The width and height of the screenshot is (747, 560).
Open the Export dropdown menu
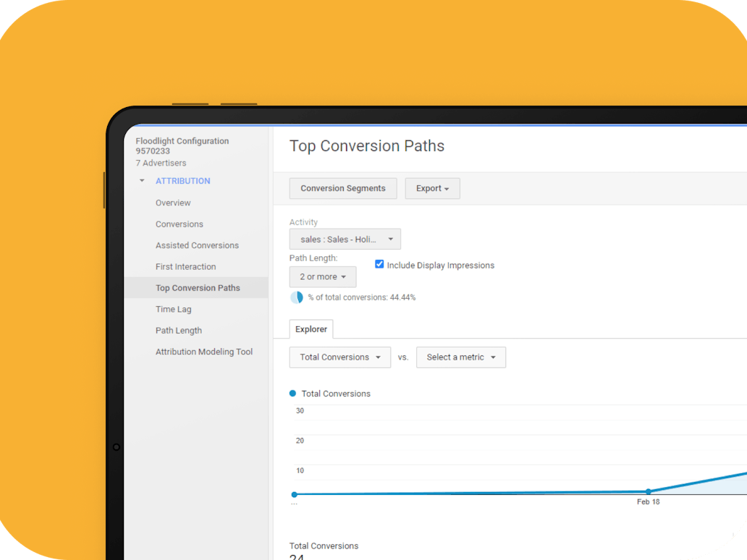click(x=432, y=188)
